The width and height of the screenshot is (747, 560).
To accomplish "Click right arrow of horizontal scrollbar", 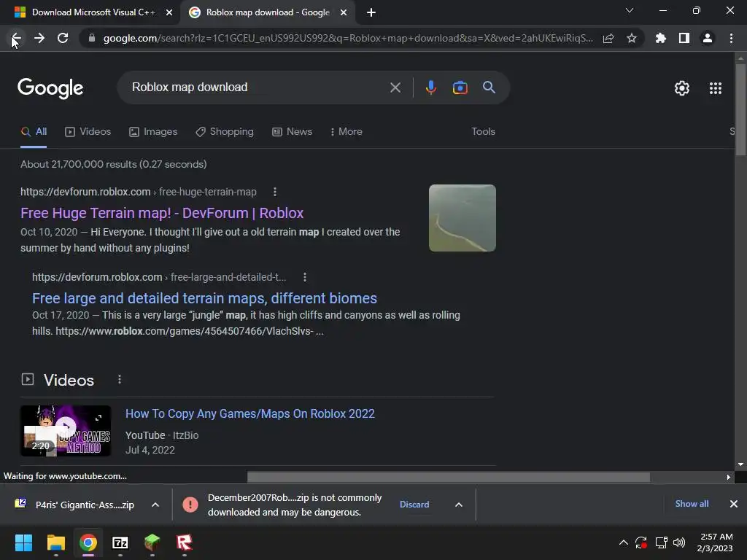I will tap(729, 477).
